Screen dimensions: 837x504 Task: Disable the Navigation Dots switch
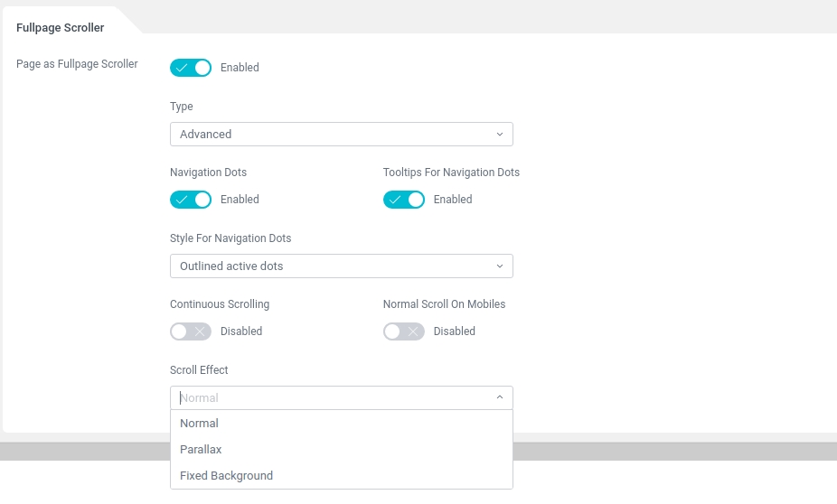click(x=191, y=200)
